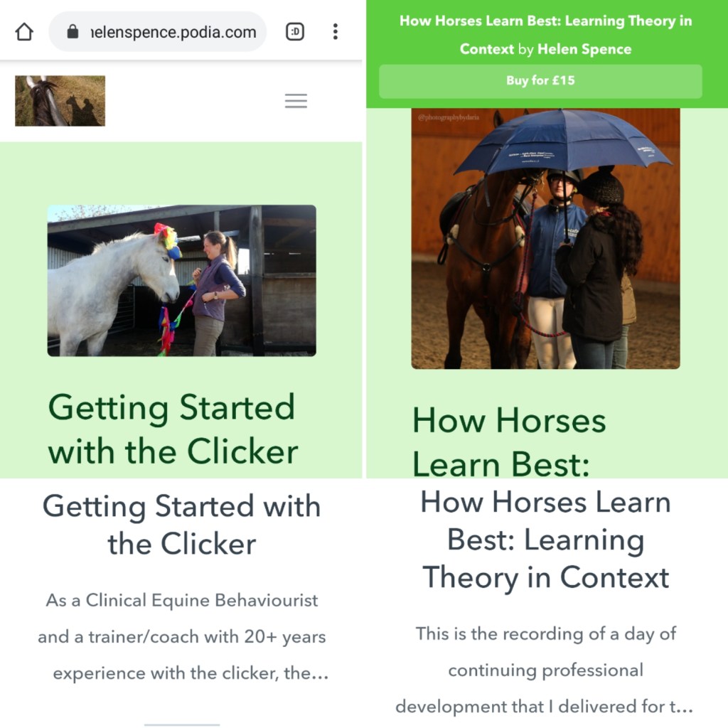Open the browser three-dot menu
This screenshot has height=728, width=728.
point(336,31)
